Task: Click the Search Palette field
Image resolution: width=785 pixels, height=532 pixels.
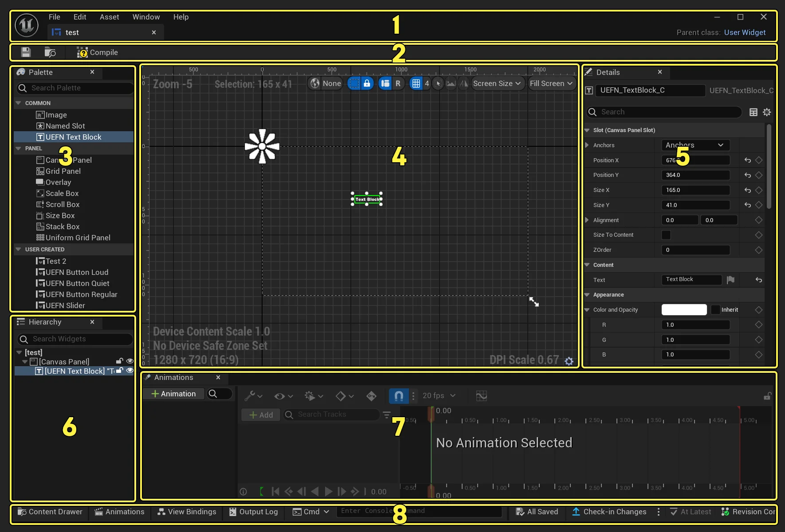Action: coord(75,88)
